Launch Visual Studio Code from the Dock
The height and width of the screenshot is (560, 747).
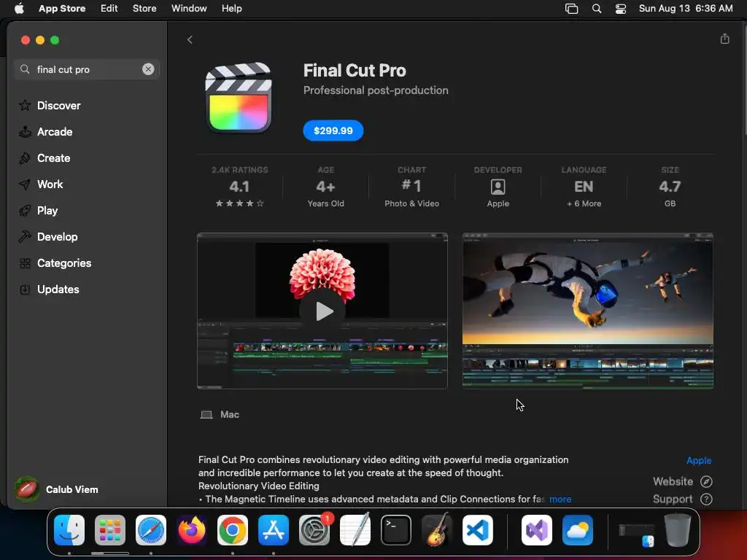click(x=477, y=530)
